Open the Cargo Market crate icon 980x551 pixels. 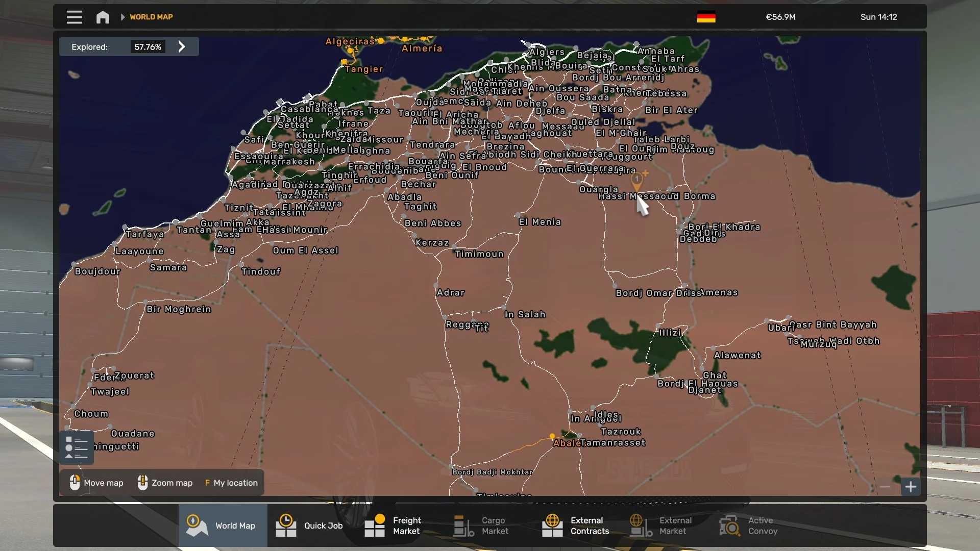(463, 525)
